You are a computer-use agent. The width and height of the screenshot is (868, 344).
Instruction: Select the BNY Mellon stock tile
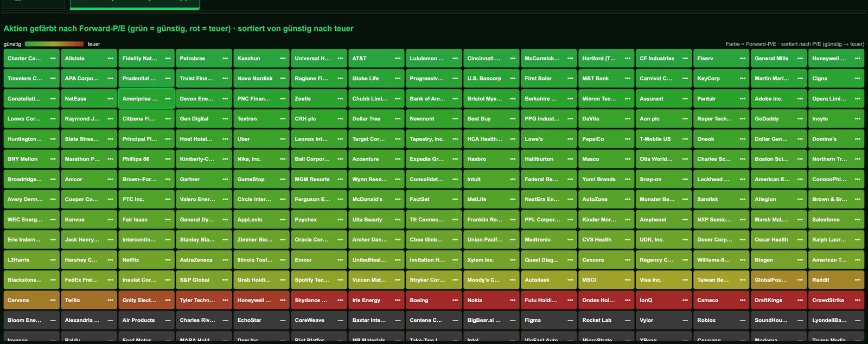[x=30, y=159]
